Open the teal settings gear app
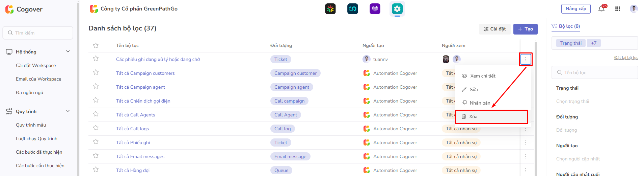 (x=397, y=9)
